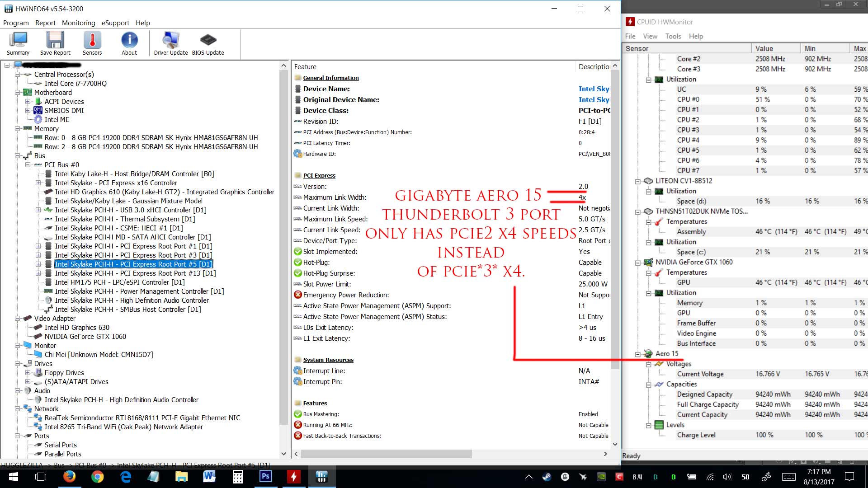This screenshot has height=488, width=868.
Task: Click the Save Report floppy icon
Action: coord(55,43)
